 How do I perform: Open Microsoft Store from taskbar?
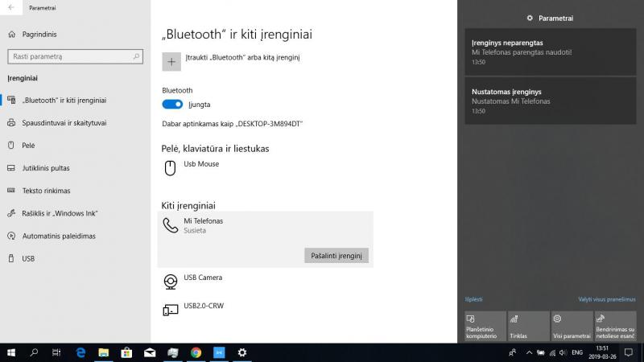pos(126,352)
